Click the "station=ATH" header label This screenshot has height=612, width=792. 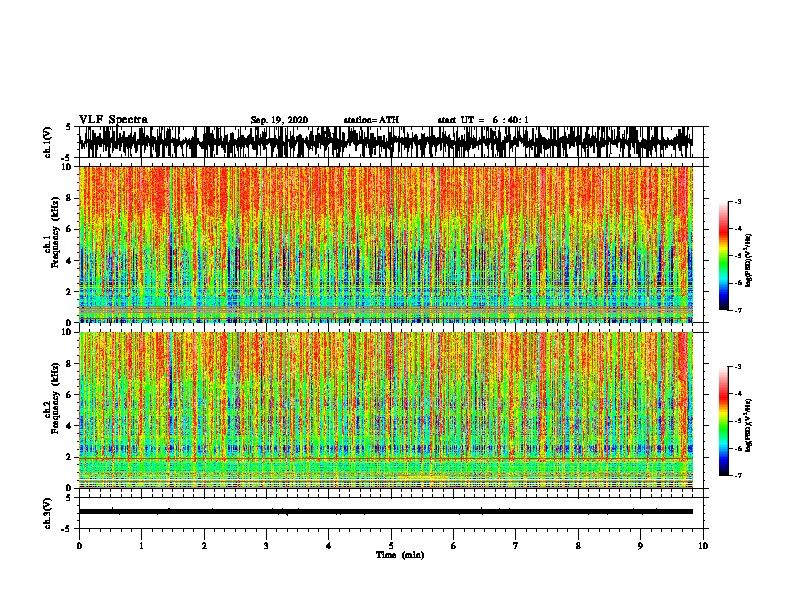click(371, 120)
